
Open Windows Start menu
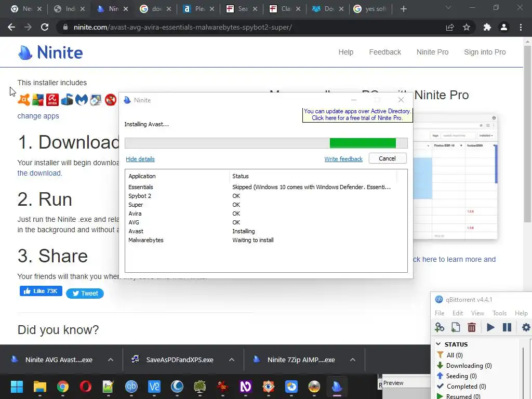click(17, 387)
